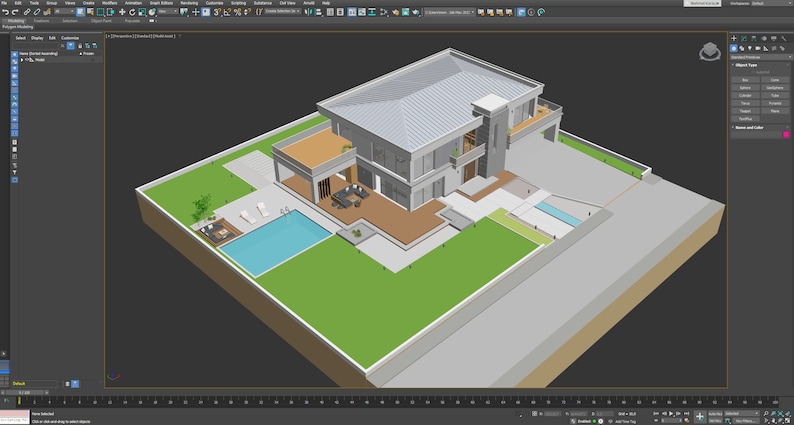
Task: Choose the Rectangular Selection Region icon
Action: pyautogui.click(x=101, y=12)
